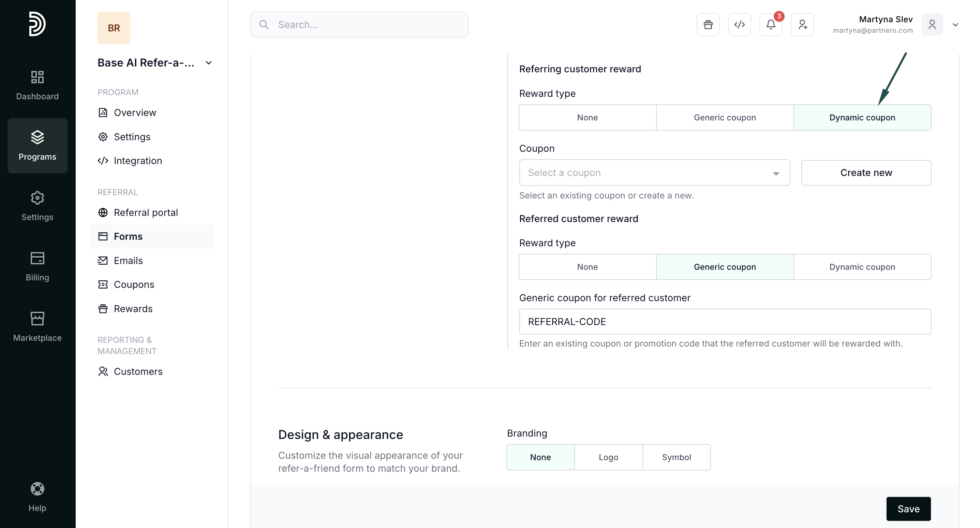Click the Create new coupon button
This screenshot has height=528, width=980.
866,173
